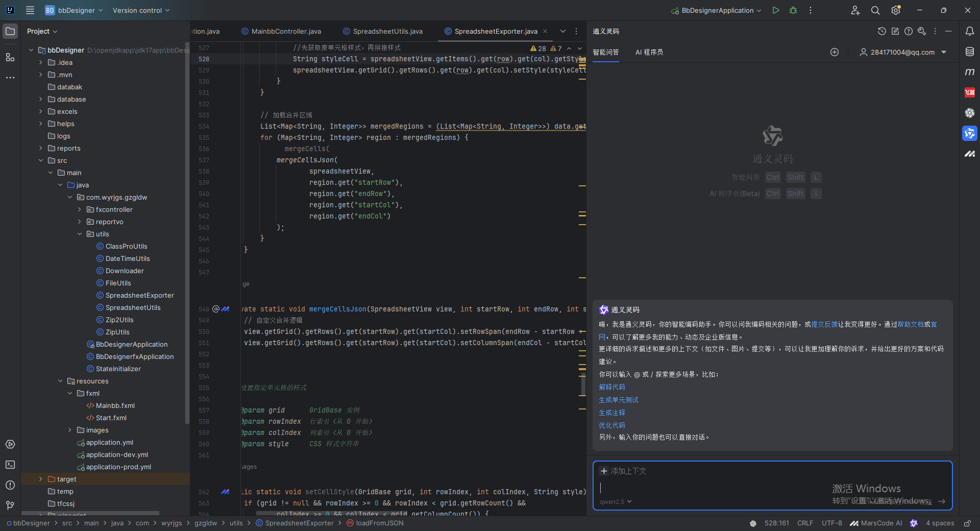
Task: Click the 4 spaces indent indicator
Action: (940, 523)
